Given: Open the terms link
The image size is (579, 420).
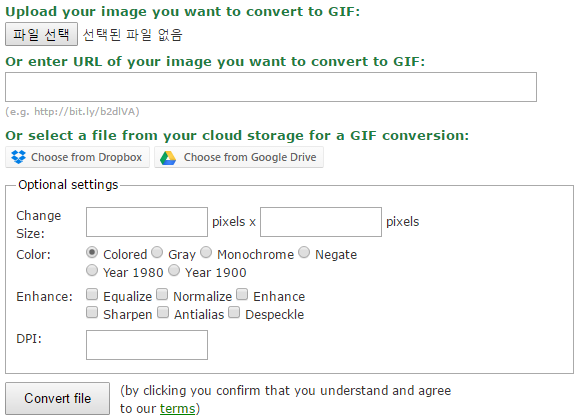Looking at the screenshot, I should point(177,409).
